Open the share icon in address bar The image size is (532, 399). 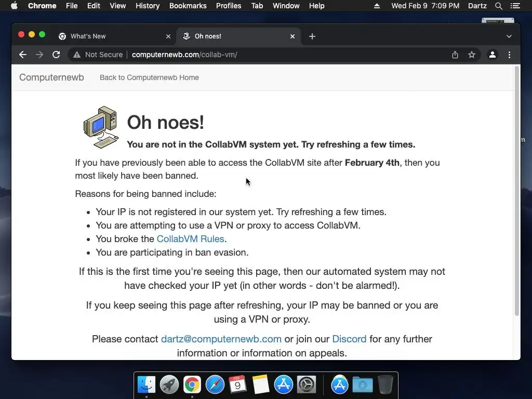pos(455,55)
